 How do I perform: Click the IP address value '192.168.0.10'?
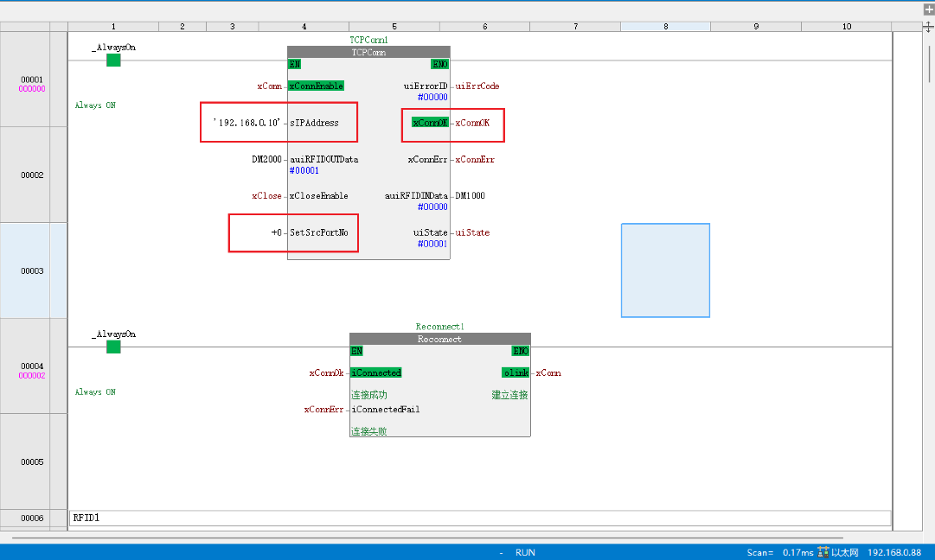[247, 123]
